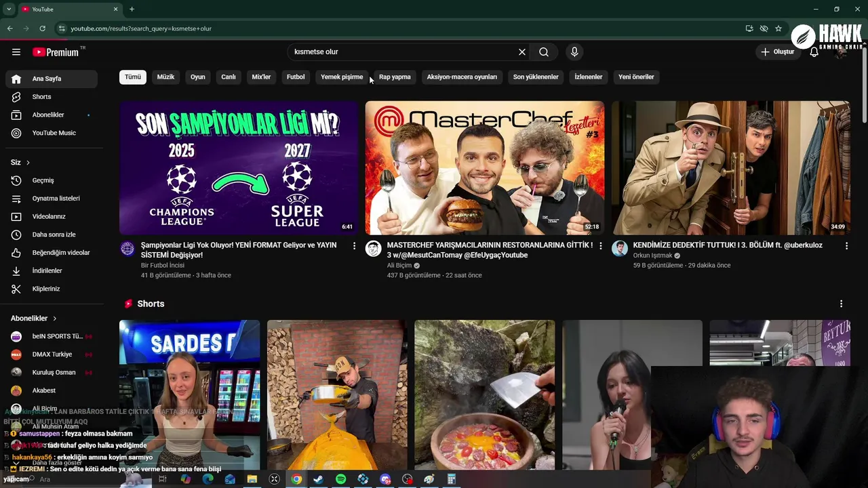Select the Son yüklenenler chip
The image size is (868, 488).
point(536,77)
